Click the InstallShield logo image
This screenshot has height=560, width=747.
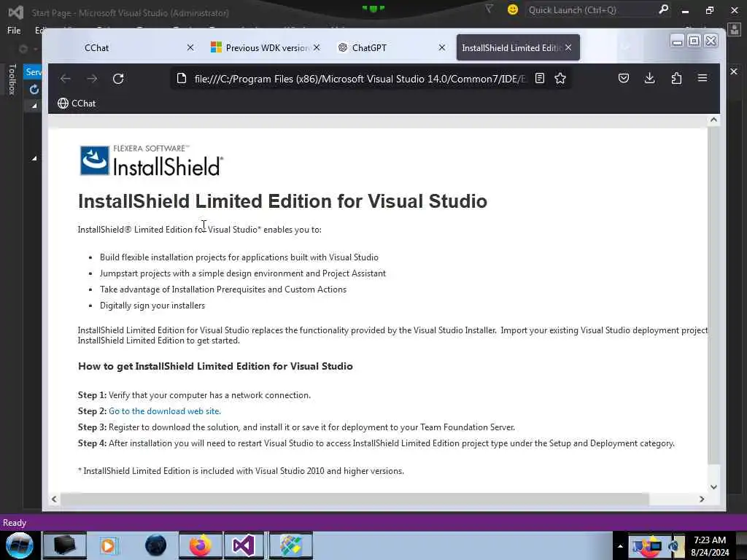pyautogui.click(x=151, y=160)
